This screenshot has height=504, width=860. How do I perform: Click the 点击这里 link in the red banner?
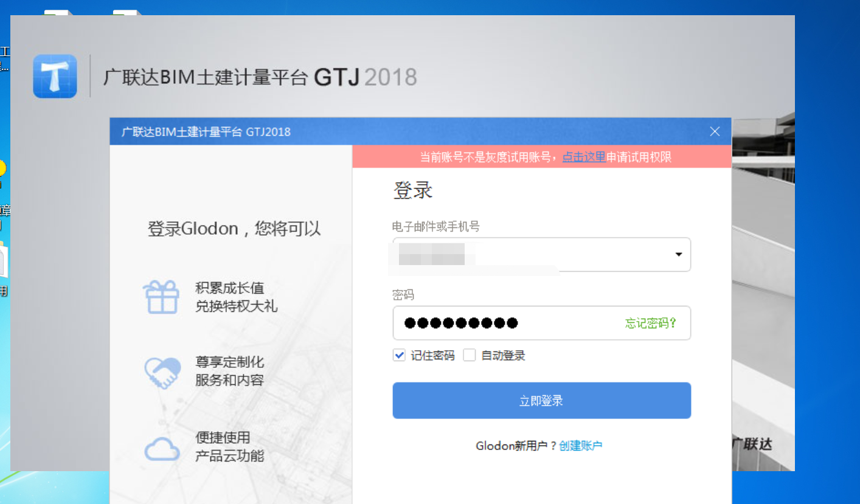click(x=584, y=157)
